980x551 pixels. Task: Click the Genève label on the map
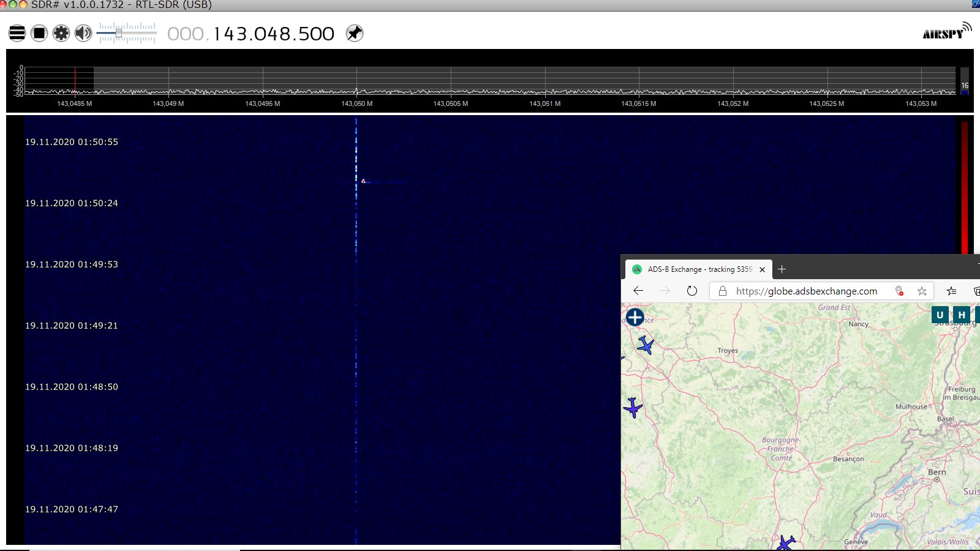(x=856, y=542)
